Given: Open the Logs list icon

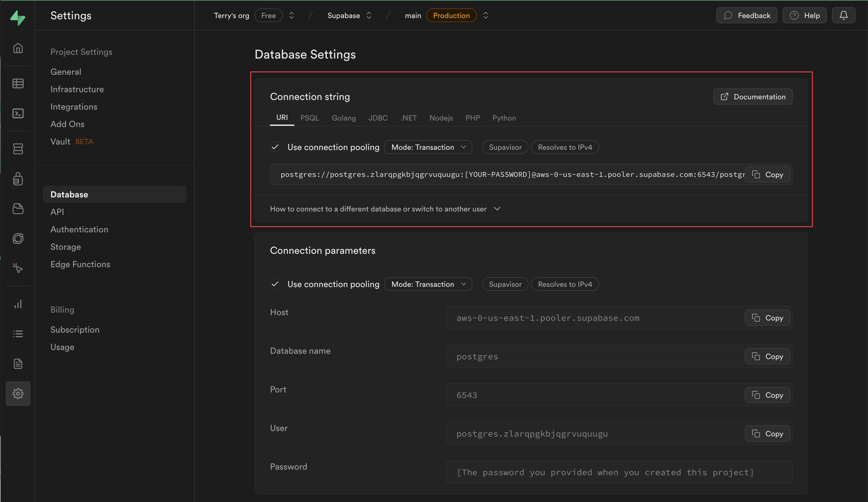Looking at the screenshot, I should coord(18,334).
